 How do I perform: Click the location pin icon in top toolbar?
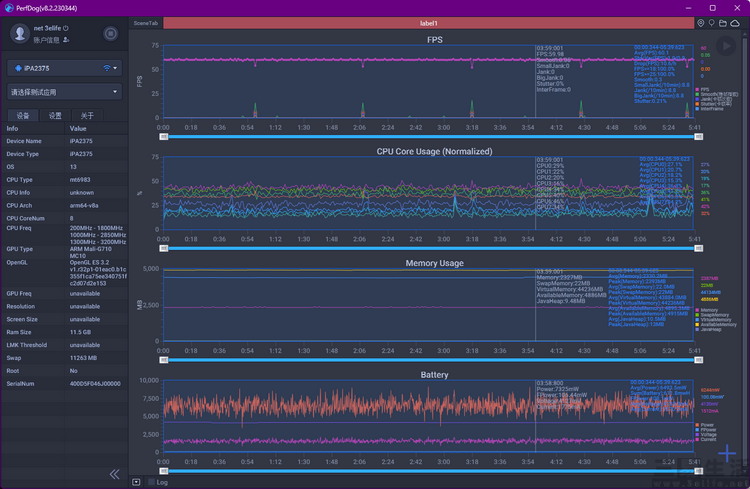700,23
